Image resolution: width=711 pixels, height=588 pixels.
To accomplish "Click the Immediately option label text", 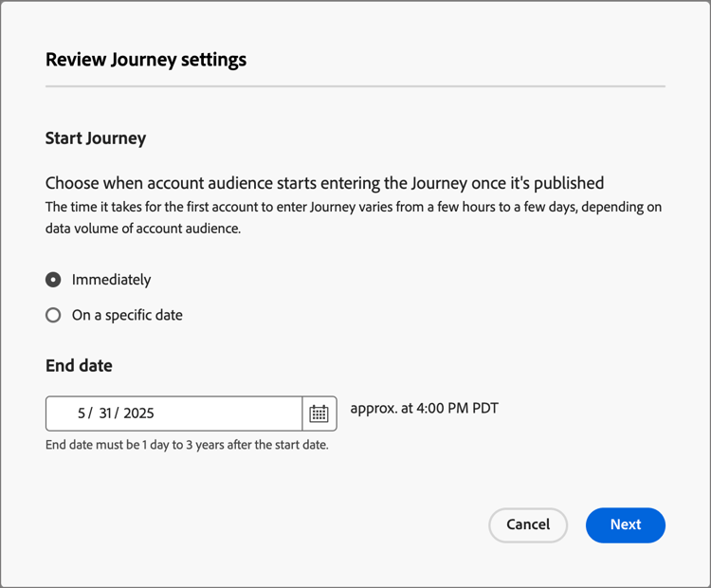I will [111, 280].
